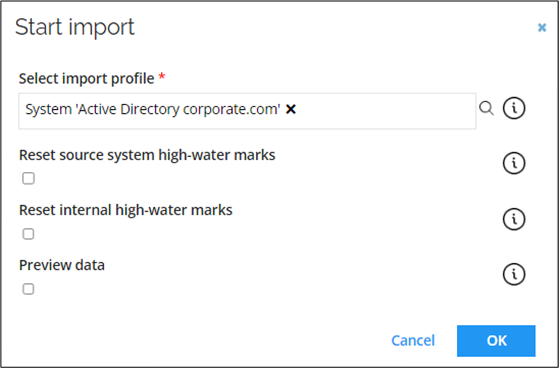Viewport: 559px width, 368px height.
Task: Tick the Preview data checkbox
Action: click(29, 289)
